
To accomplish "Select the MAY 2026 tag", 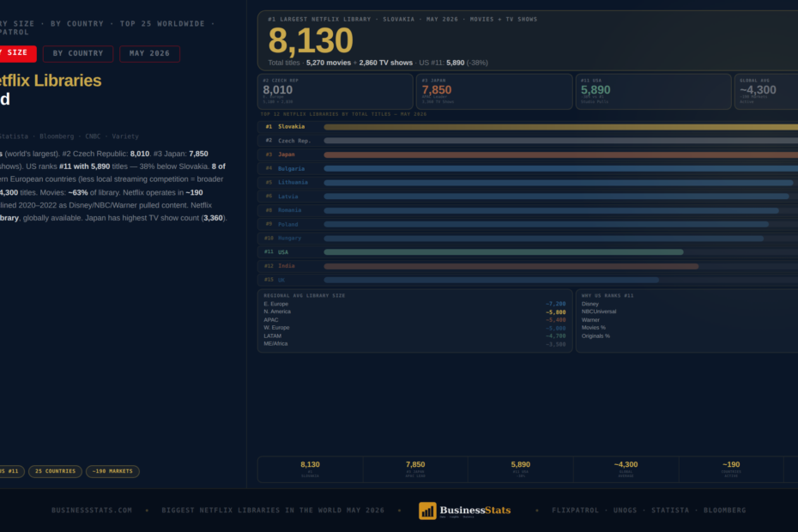I will [x=149, y=53].
